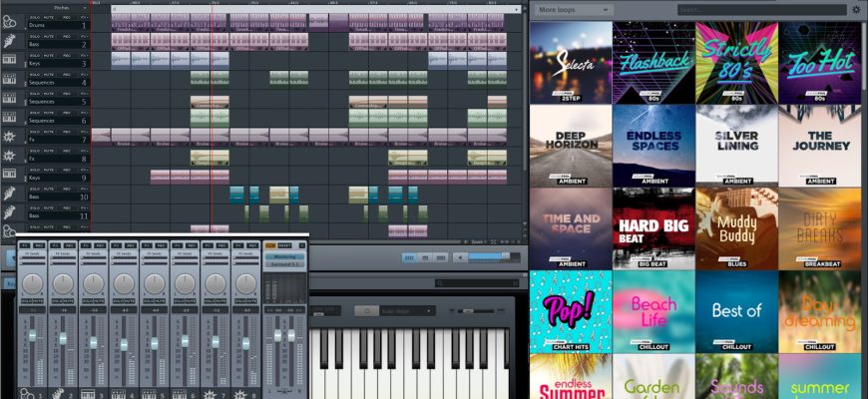
Task: Click the loop search field
Action: (760, 10)
